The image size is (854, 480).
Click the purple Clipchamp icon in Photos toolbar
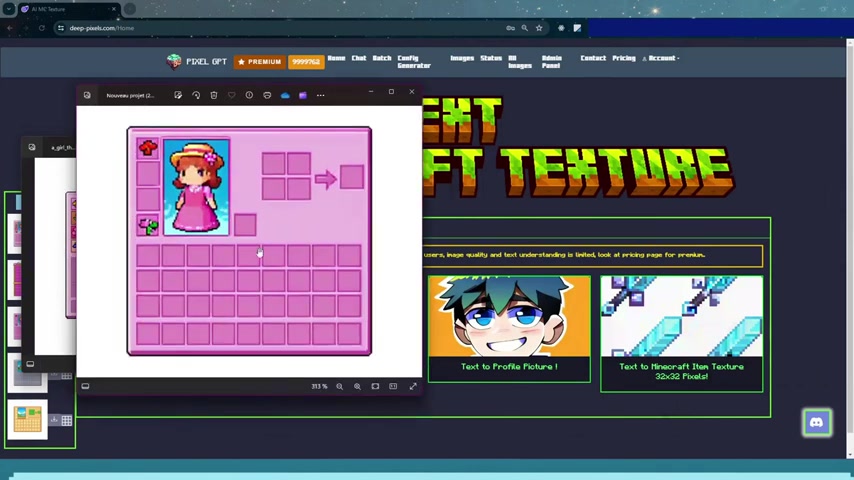303,95
